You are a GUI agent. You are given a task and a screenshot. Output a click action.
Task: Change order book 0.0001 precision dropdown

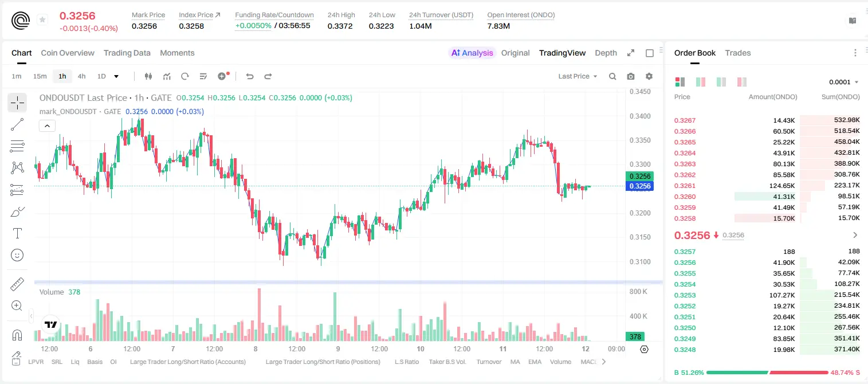point(844,82)
